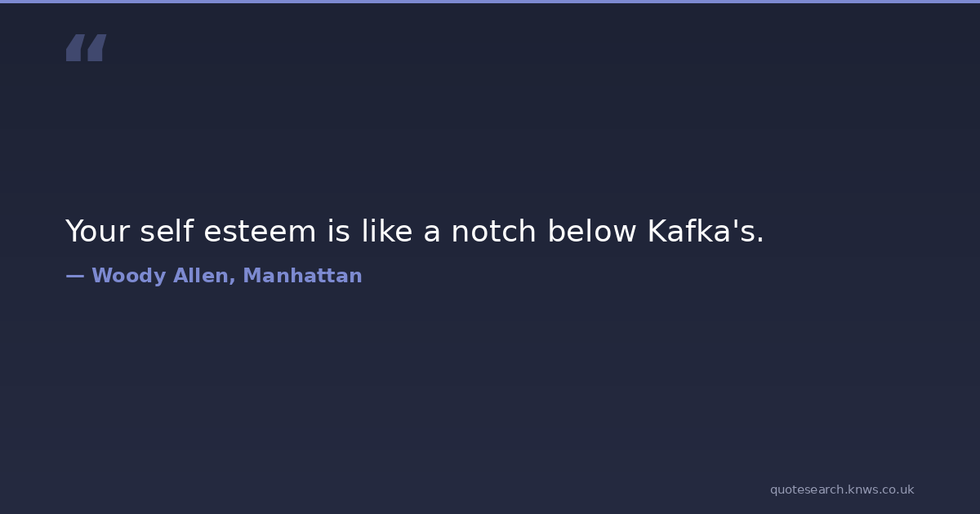The image size is (980, 514).
Task: Click the word "Your" starting the quote
Action: point(98,232)
